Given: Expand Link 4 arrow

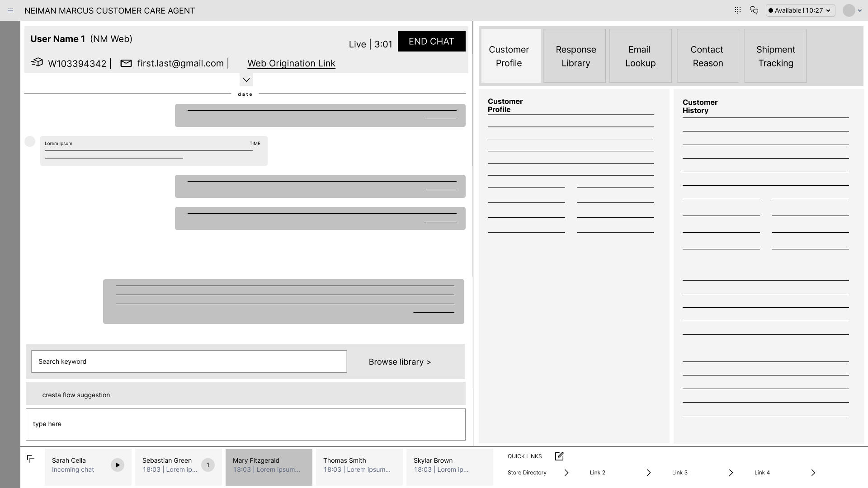Looking at the screenshot, I should coord(813,473).
